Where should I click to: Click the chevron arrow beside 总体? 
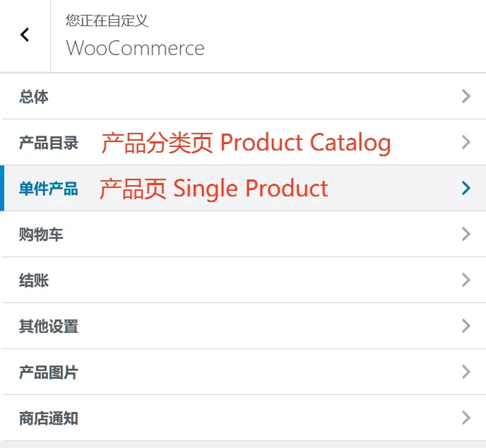[466, 96]
